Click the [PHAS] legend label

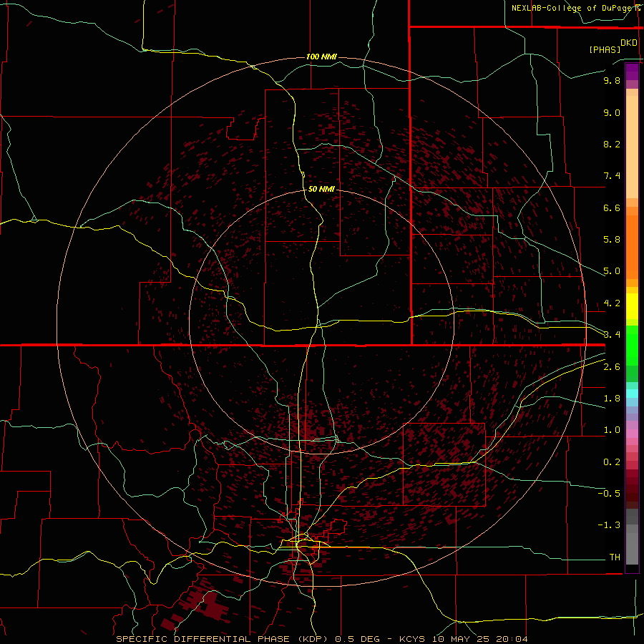coord(605,50)
